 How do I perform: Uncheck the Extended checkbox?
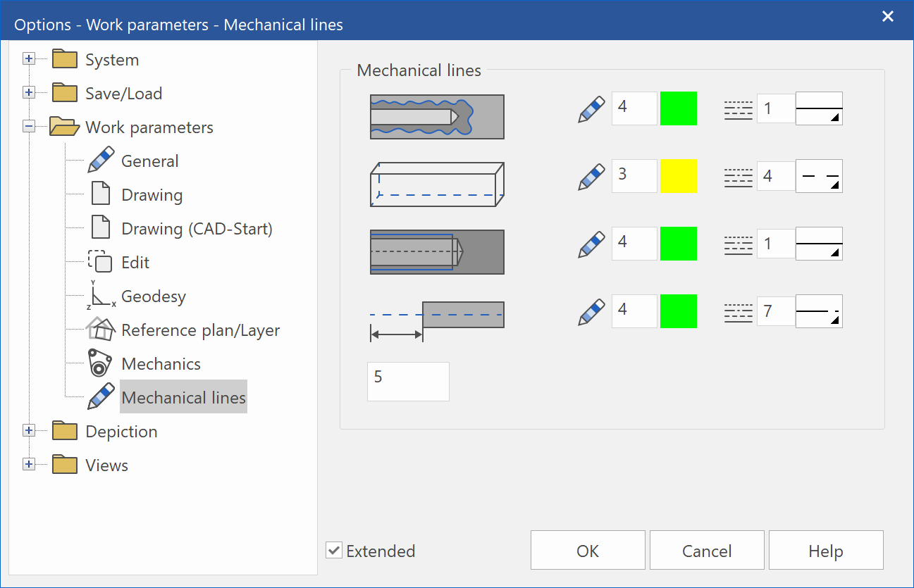tap(334, 550)
